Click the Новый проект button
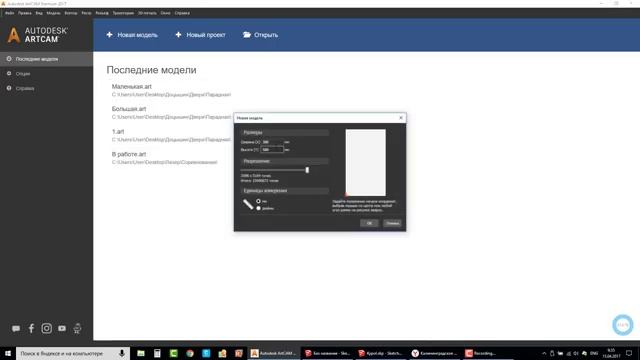This screenshot has height=360, width=640. (200, 35)
